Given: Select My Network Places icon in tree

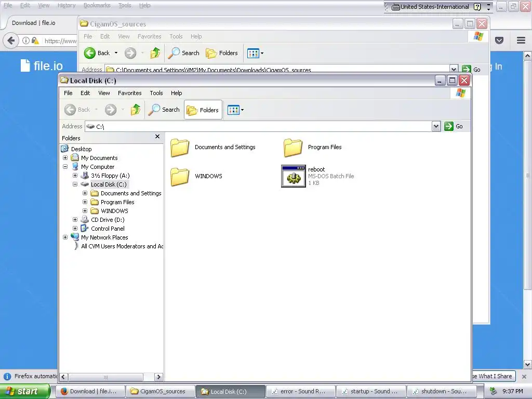Looking at the screenshot, I should tap(75, 237).
